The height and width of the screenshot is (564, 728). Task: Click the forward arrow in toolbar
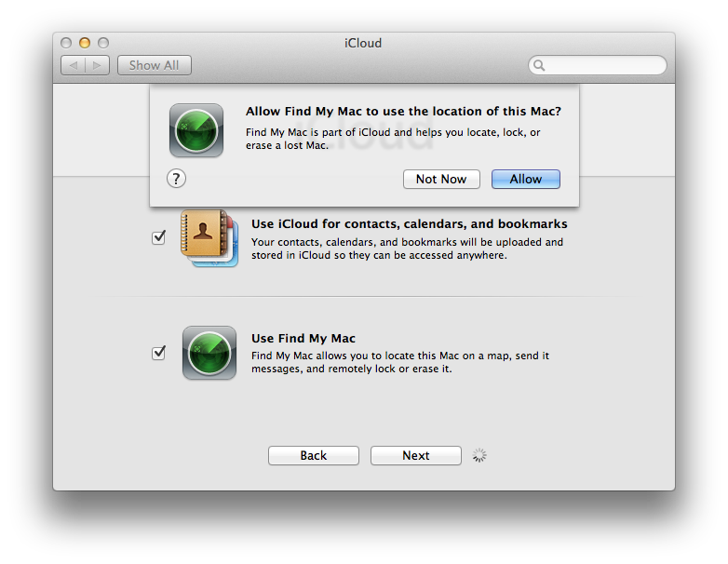coord(98,65)
